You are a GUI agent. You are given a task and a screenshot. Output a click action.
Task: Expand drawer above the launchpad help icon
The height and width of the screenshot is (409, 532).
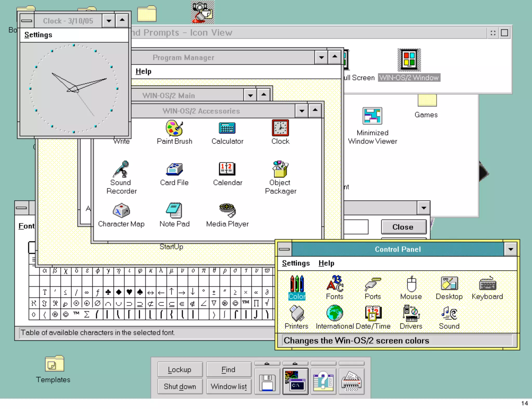coord(323,363)
